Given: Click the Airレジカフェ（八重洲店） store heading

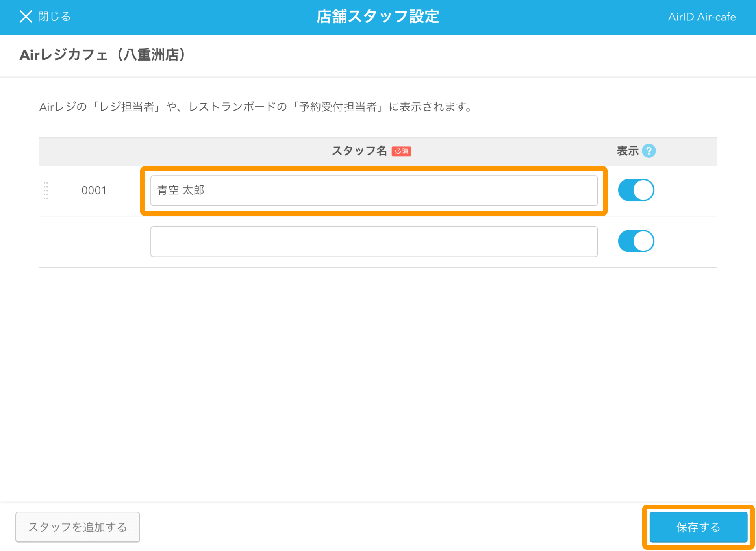Looking at the screenshot, I should click(x=102, y=55).
